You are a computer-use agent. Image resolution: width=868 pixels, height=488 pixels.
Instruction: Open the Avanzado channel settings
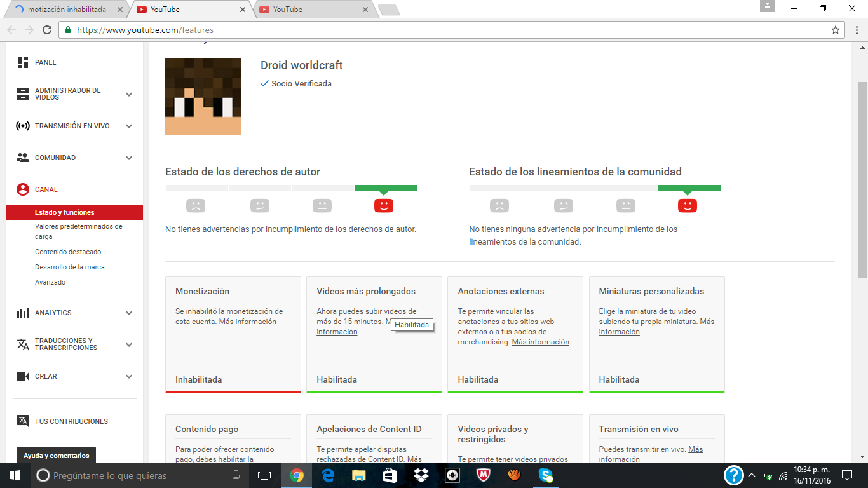point(50,282)
